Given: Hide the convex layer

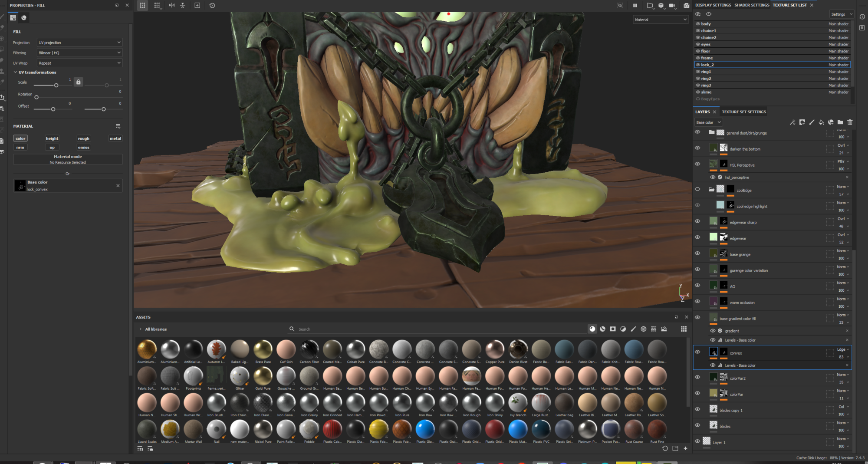Looking at the screenshot, I should click(x=697, y=352).
